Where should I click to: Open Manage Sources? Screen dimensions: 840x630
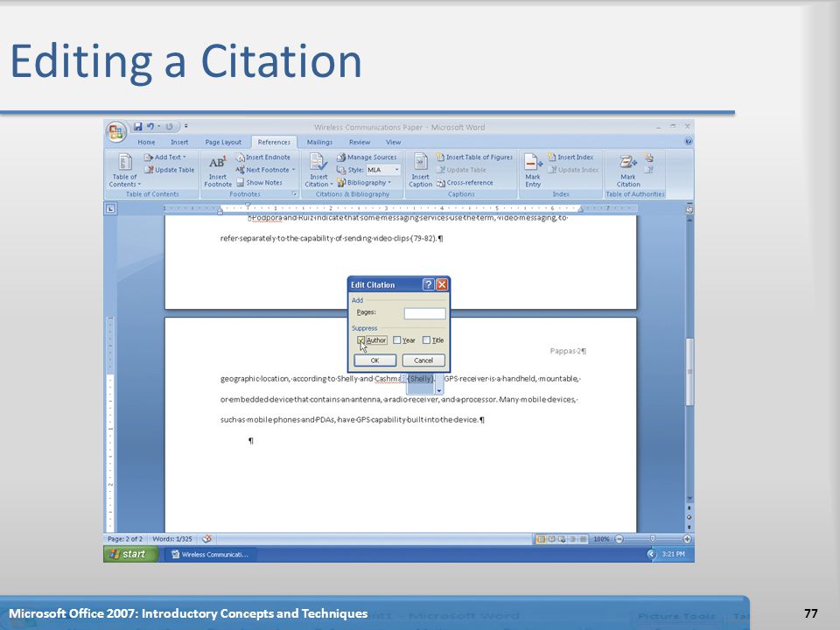[367, 157]
